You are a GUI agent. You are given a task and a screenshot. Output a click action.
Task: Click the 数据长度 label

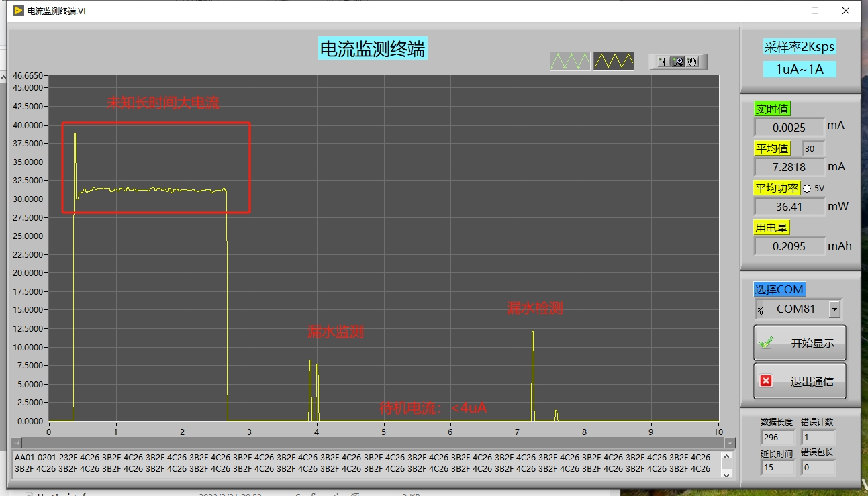point(777,422)
